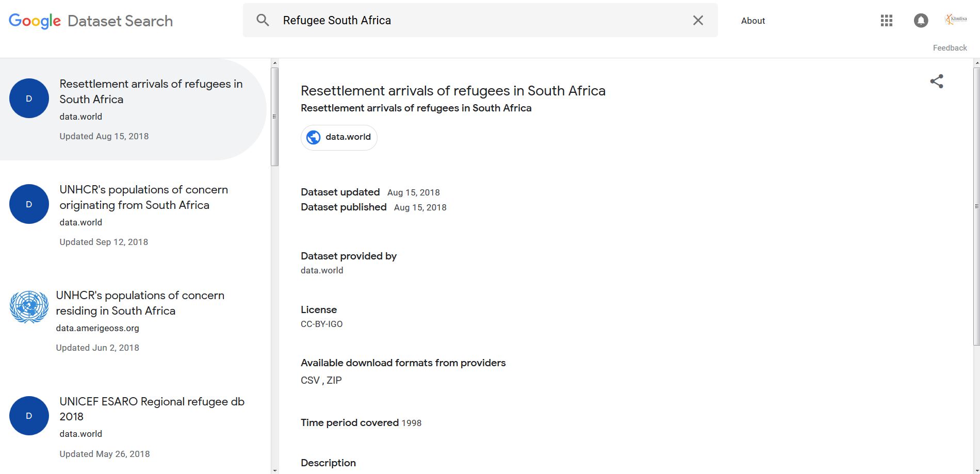Click the Google Dataset Search logo
Screen dimensions: 980x474
pyautogui.click(x=91, y=21)
